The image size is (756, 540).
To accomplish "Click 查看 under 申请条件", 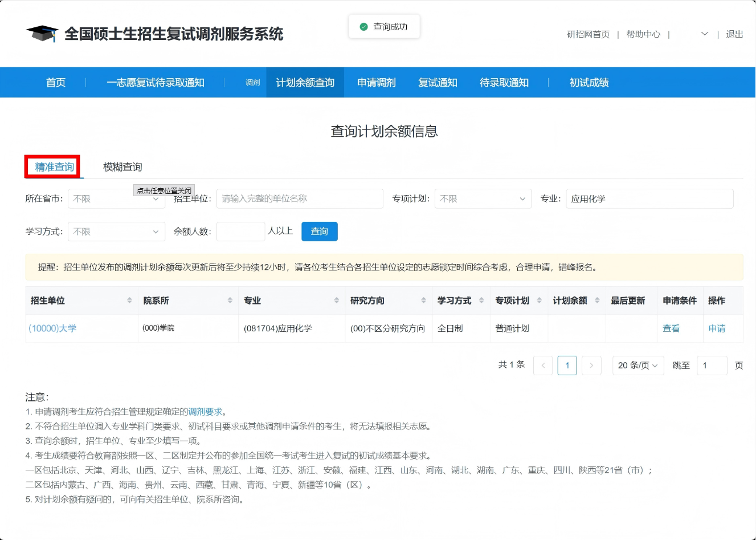I will 672,328.
